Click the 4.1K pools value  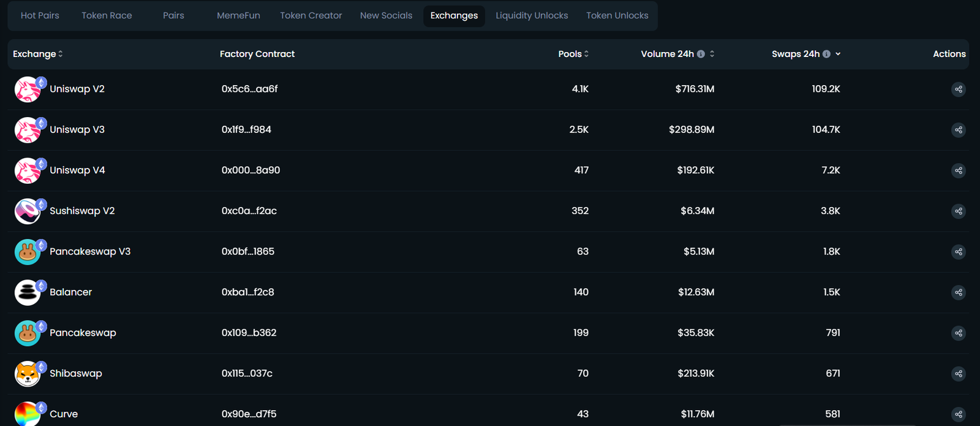580,89
